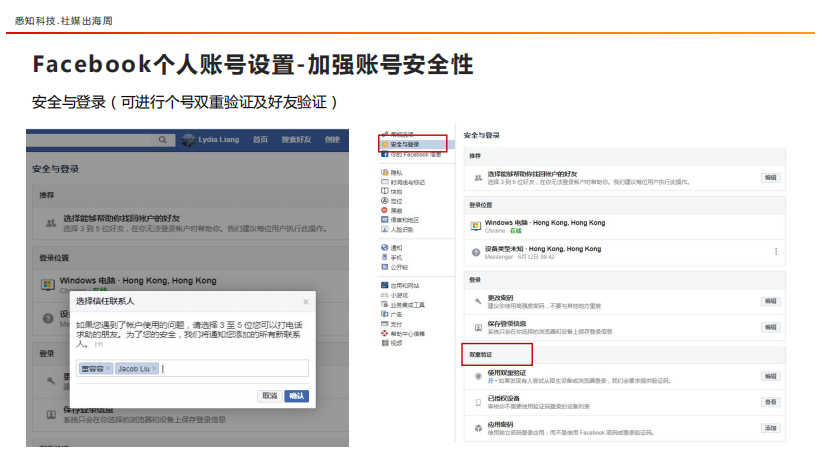The image size is (830, 458).
Task: Open 语言和地区 sidebar item
Action: pos(400,220)
